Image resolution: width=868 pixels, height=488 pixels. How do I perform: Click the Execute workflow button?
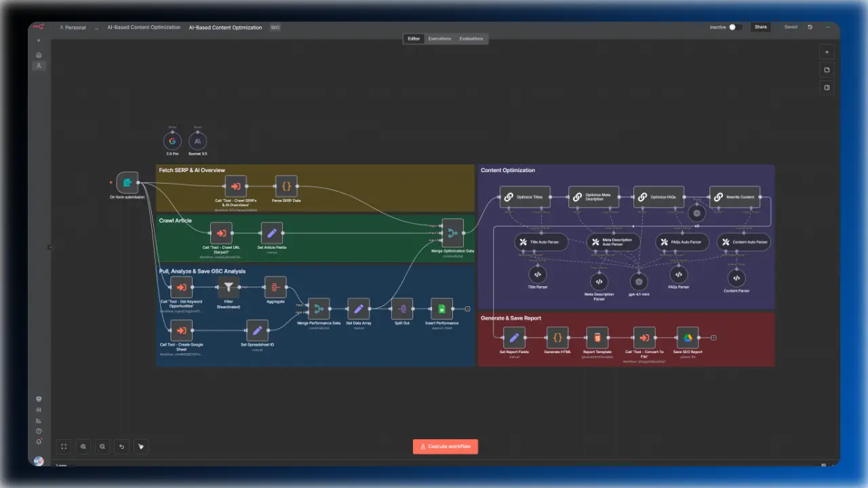pos(446,447)
